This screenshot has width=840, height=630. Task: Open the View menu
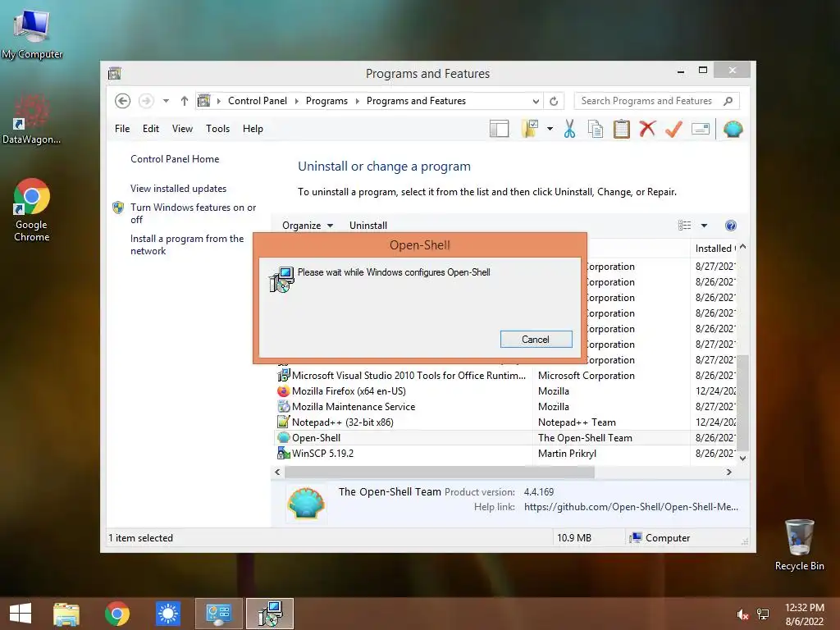[x=182, y=129]
